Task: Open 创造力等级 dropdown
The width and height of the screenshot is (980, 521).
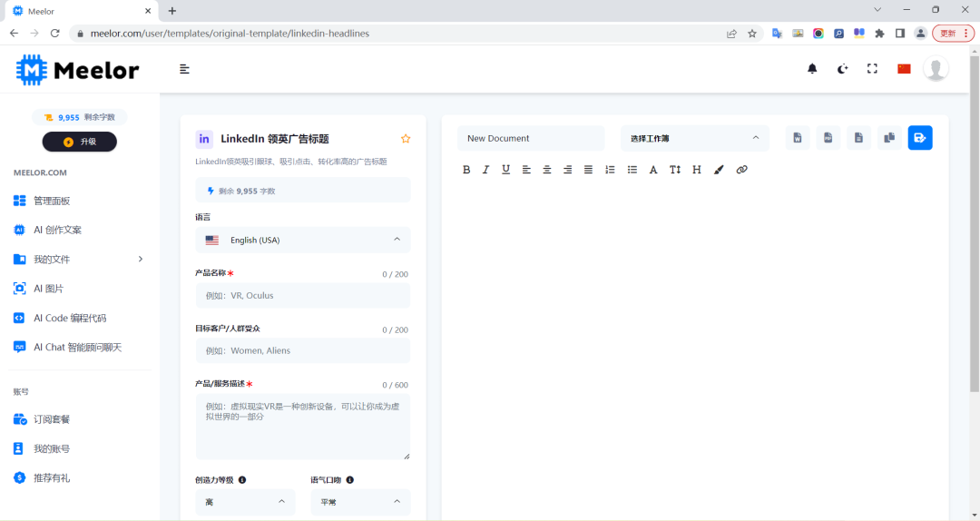Action: click(245, 502)
